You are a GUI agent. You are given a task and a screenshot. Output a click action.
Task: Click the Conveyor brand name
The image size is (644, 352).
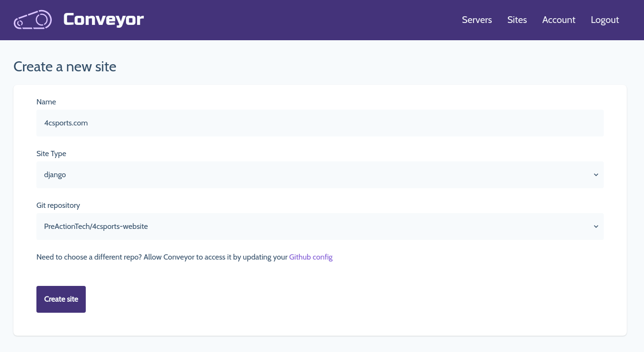(103, 20)
